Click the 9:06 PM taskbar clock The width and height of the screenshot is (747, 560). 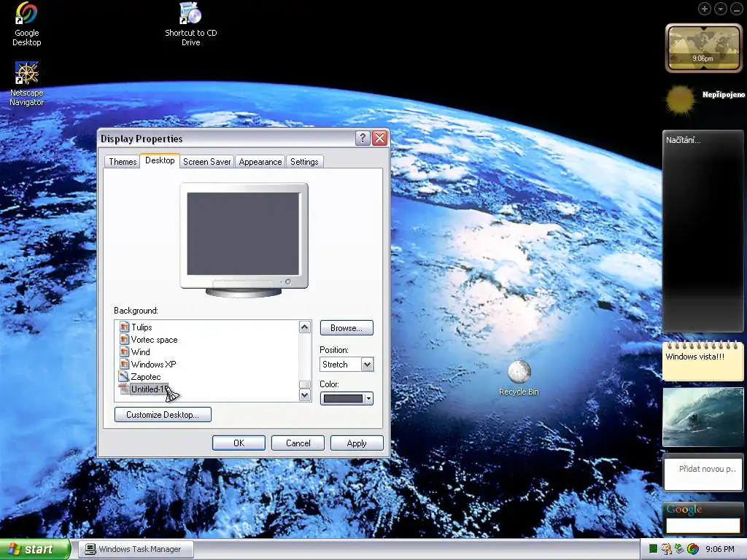pyautogui.click(x=720, y=549)
